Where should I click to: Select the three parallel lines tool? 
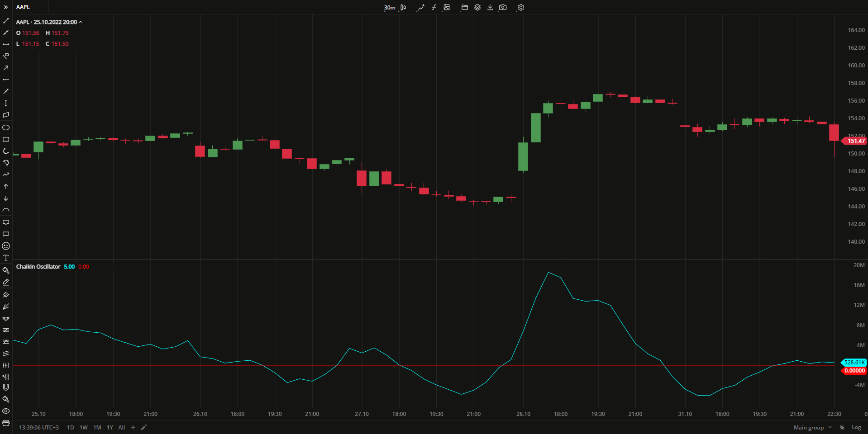(x=6, y=354)
